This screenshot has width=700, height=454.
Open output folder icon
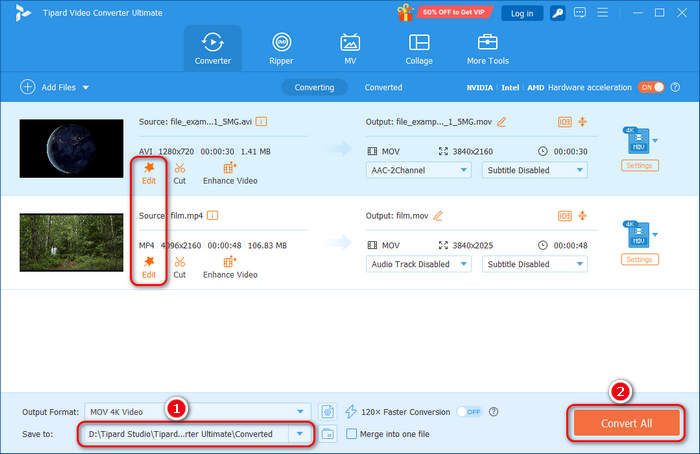point(328,434)
